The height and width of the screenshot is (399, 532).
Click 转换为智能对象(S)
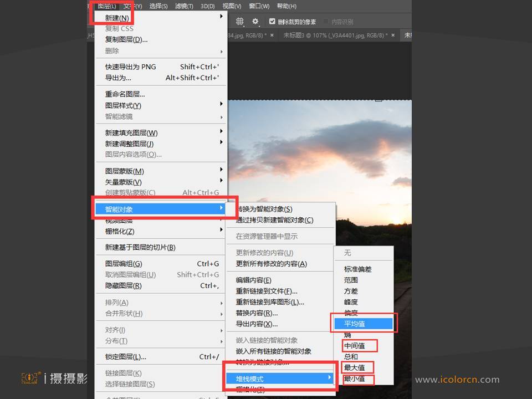tap(264, 209)
